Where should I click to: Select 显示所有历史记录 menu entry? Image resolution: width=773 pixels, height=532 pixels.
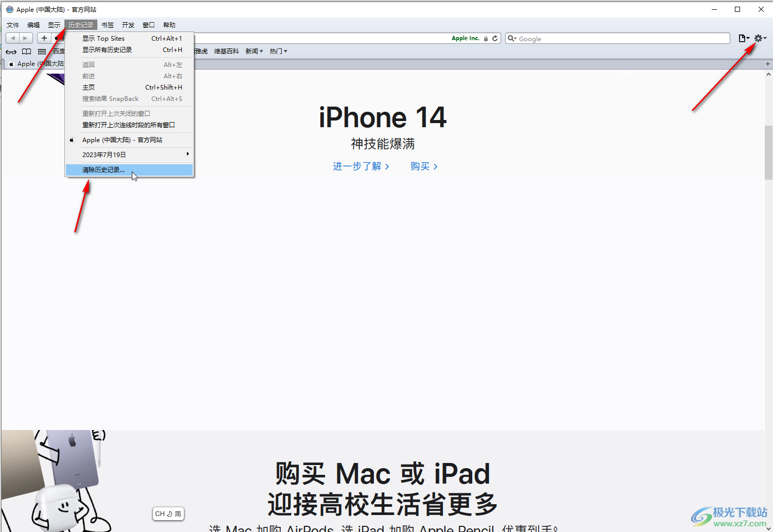click(129, 50)
